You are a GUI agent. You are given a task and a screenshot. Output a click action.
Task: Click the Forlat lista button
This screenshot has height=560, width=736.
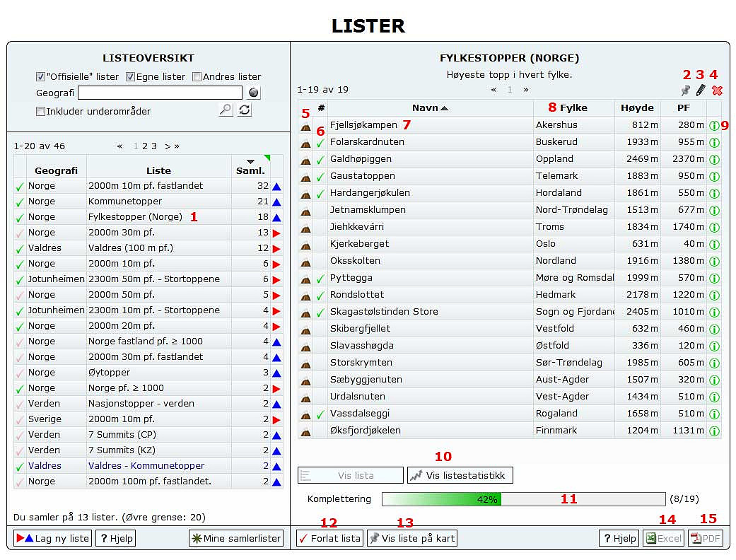click(x=330, y=538)
